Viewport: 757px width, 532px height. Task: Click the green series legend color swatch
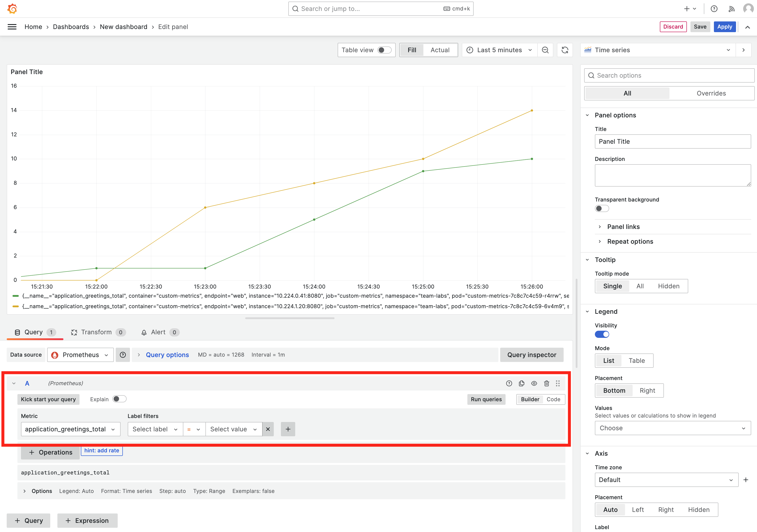point(15,296)
